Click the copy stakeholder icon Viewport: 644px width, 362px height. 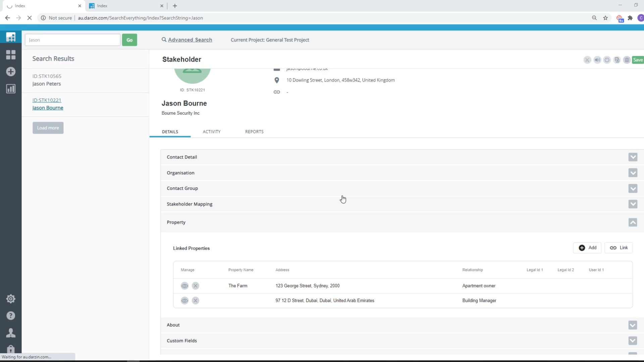[617, 60]
